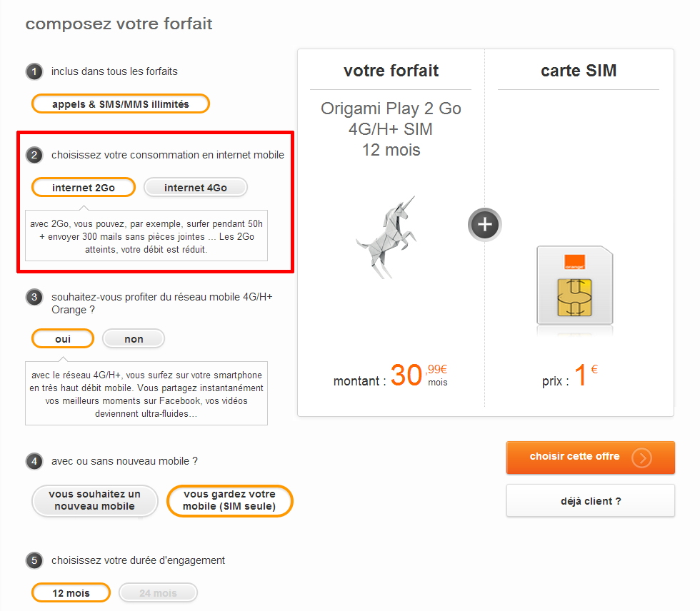Click the orange SIM card image
Screen dimensions: 700x611
[575, 286]
